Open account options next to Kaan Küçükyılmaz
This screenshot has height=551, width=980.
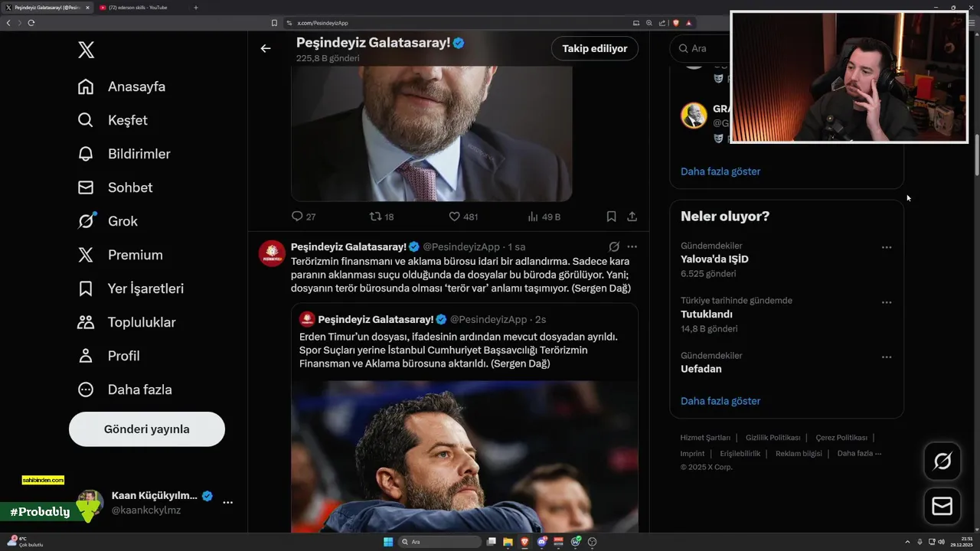coord(227,503)
